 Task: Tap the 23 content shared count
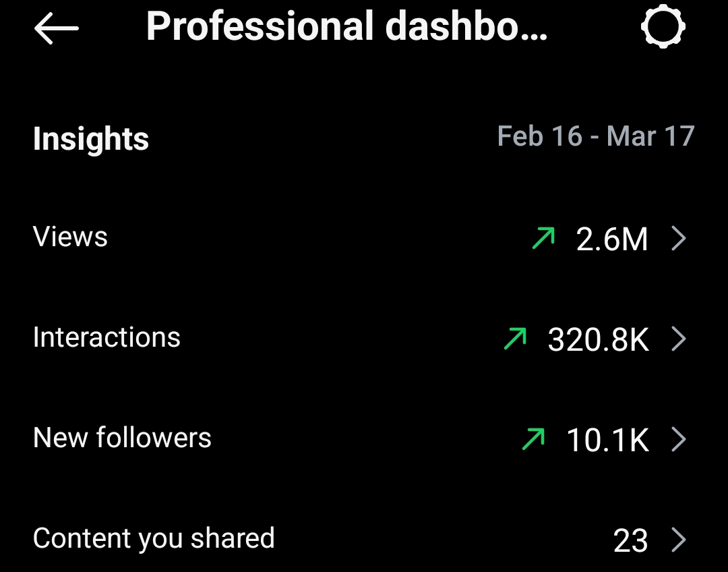click(x=631, y=541)
